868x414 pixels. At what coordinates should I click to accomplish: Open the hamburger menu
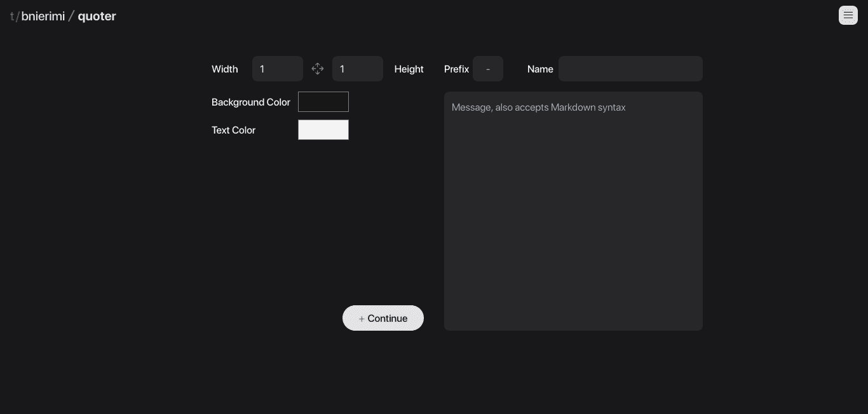848,15
